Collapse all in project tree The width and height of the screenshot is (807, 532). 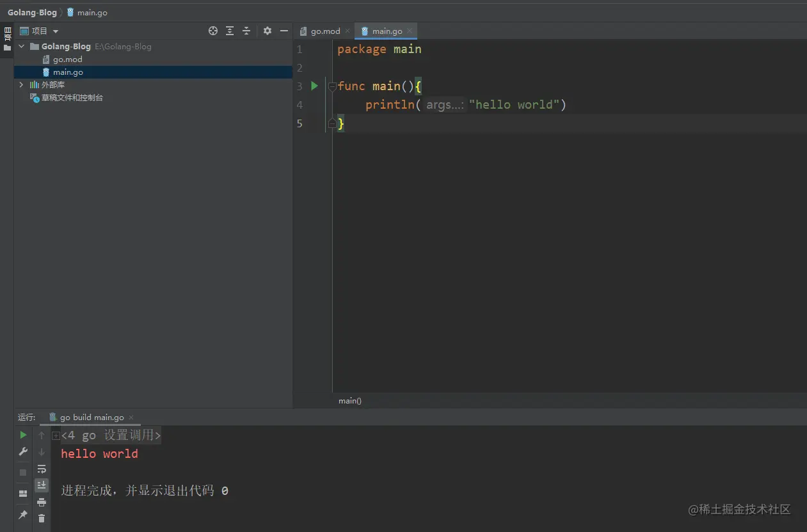coord(246,31)
